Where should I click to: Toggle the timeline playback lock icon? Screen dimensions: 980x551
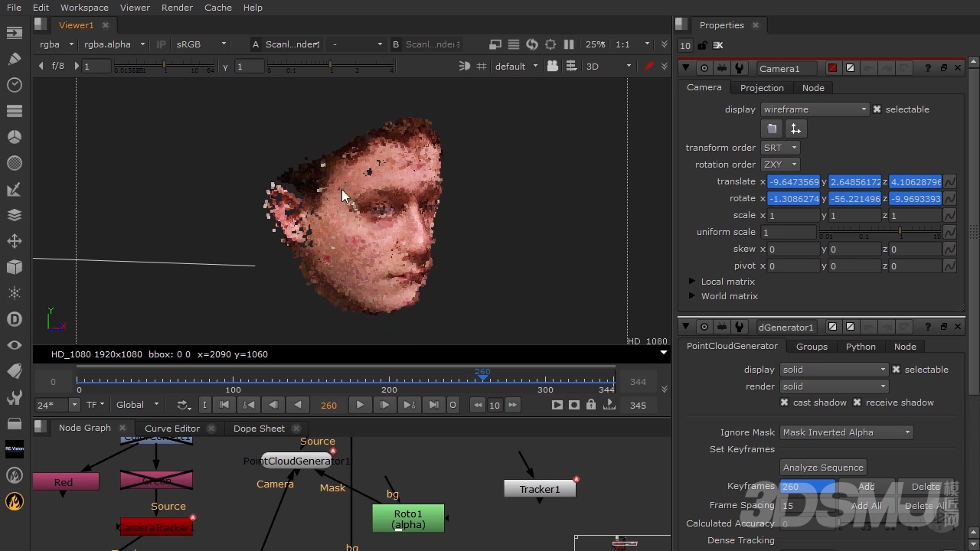tap(591, 405)
